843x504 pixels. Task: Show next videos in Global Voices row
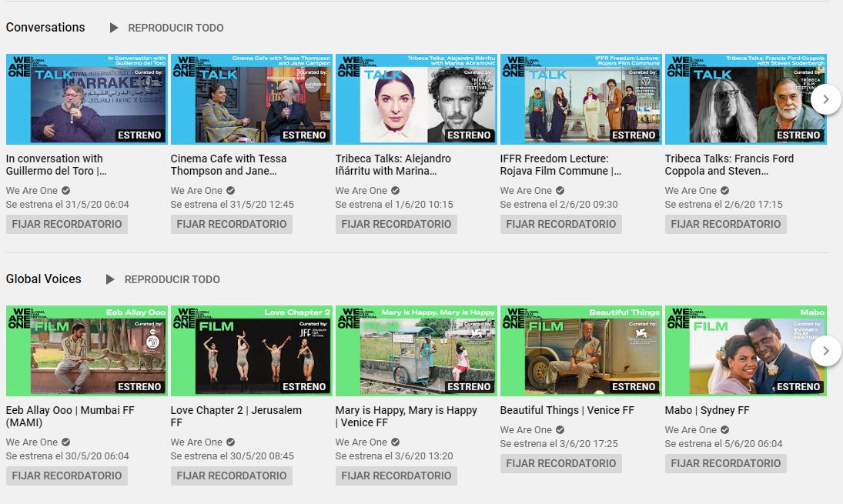click(826, 351)
